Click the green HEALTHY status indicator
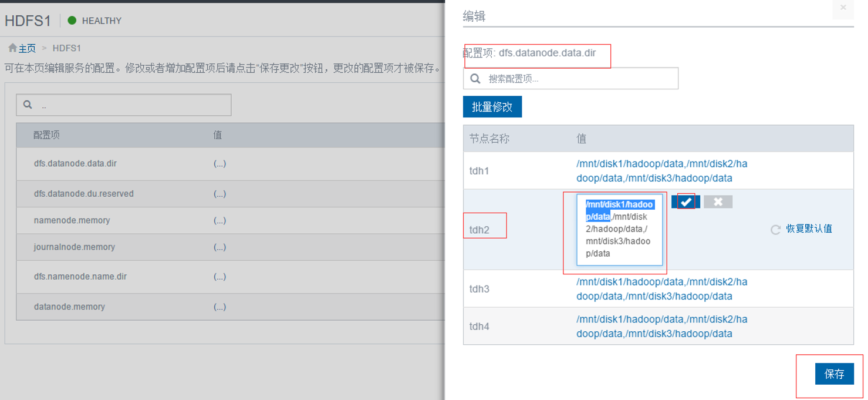This screenshot has height=400, width=868. (x=72, y=21)
